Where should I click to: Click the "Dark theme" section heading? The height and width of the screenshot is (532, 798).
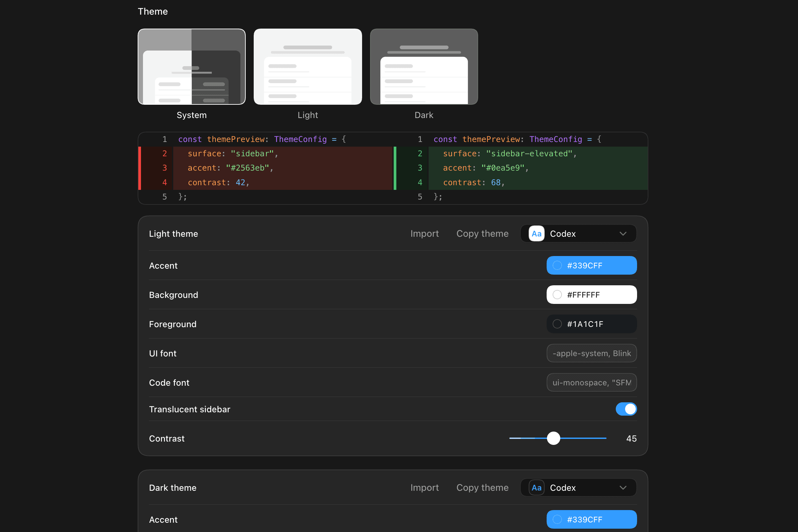(x=173, y=487)
